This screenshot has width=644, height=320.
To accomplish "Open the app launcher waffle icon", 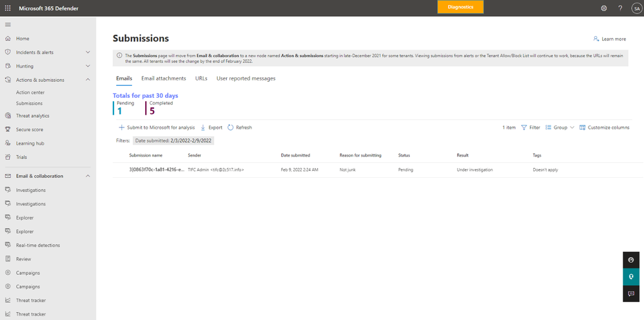I will pyautogui.click(x=8, y=8).
